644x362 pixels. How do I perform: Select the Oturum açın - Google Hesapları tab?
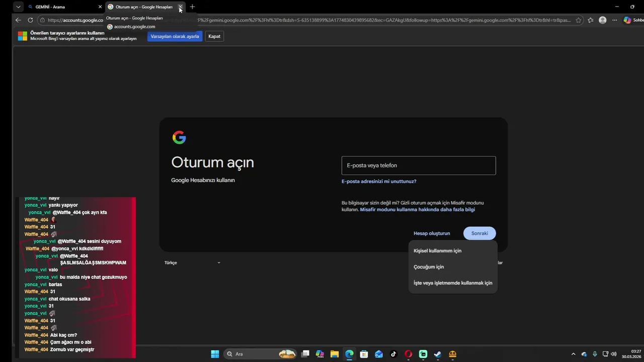click(x=145, y=7)
